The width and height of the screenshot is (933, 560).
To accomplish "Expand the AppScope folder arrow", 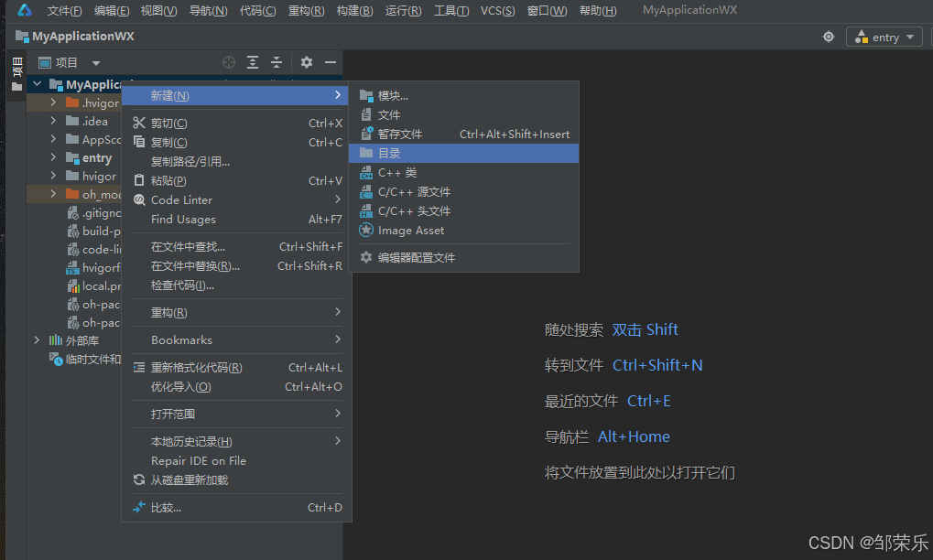I will 53,139.
